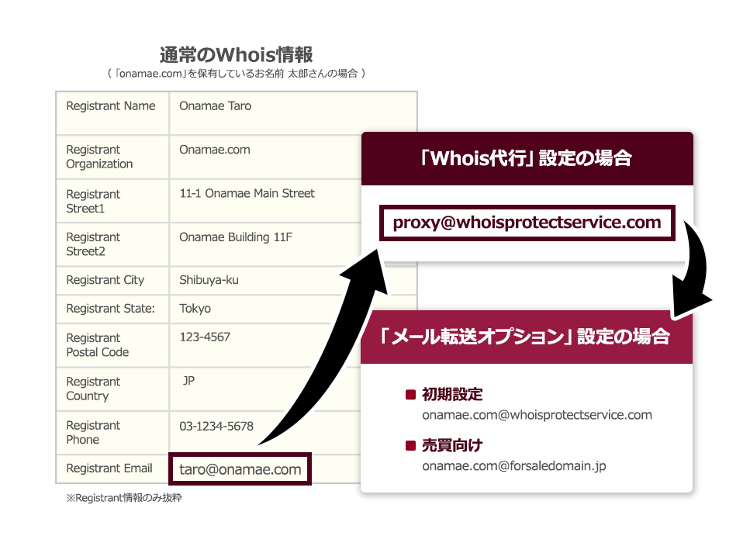Click the subtitle mentioning お名前 太郎さん
750x560 pixels.
(x=237, y=74)
